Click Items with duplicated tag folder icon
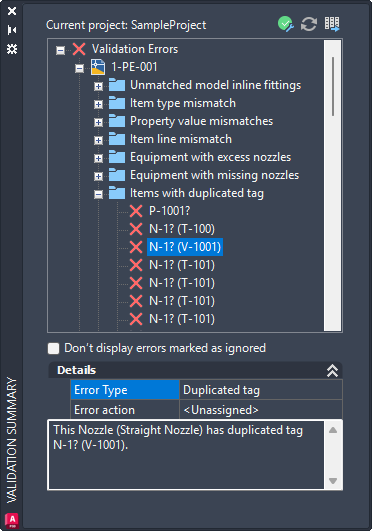Viewport: 372px width, 531px height. click(117, 193)
